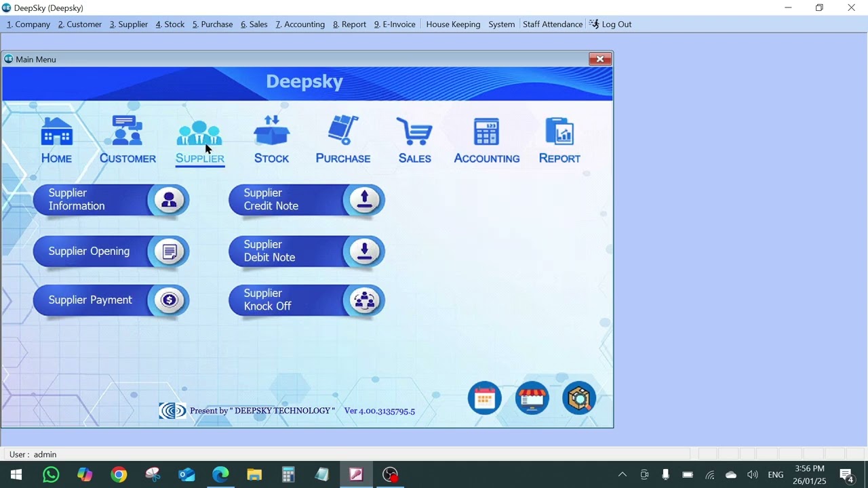This screenshot has height=488, width=868.
Task: Open File Explorer from taskbar
Action: tap(254, 474)
